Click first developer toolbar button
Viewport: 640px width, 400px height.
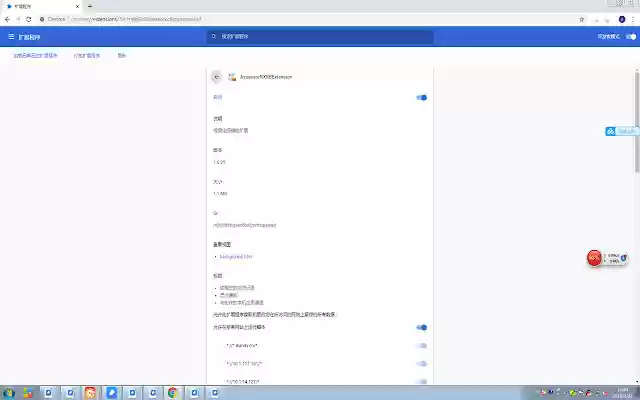(36, 56)
